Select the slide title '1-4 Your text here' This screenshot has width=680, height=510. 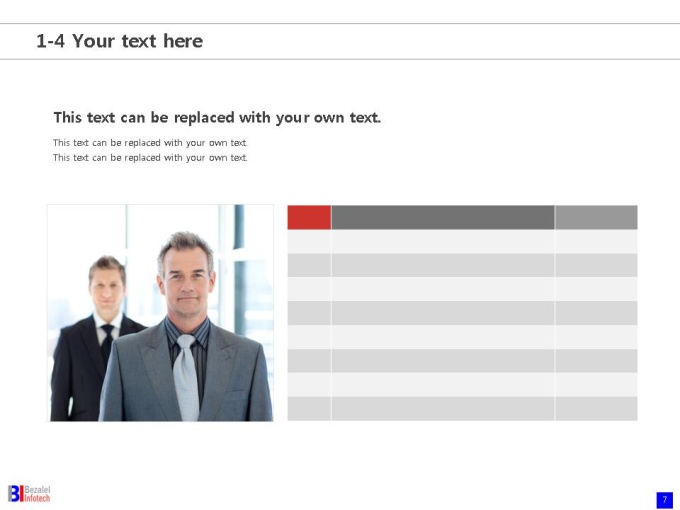coord(119,41)
